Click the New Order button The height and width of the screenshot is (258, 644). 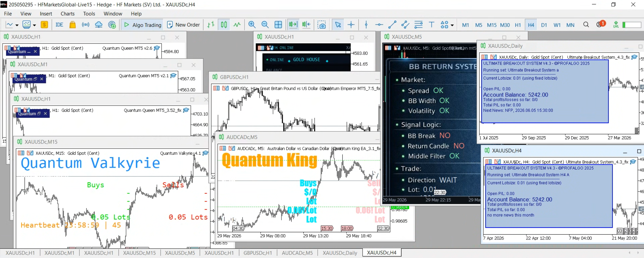click(183, 25)
